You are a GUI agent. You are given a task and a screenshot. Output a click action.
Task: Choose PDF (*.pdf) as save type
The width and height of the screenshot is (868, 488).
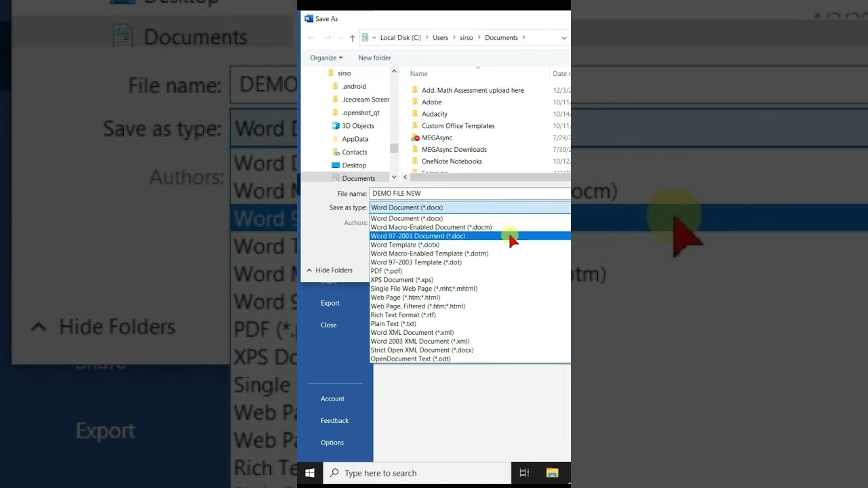coord(471,271)
